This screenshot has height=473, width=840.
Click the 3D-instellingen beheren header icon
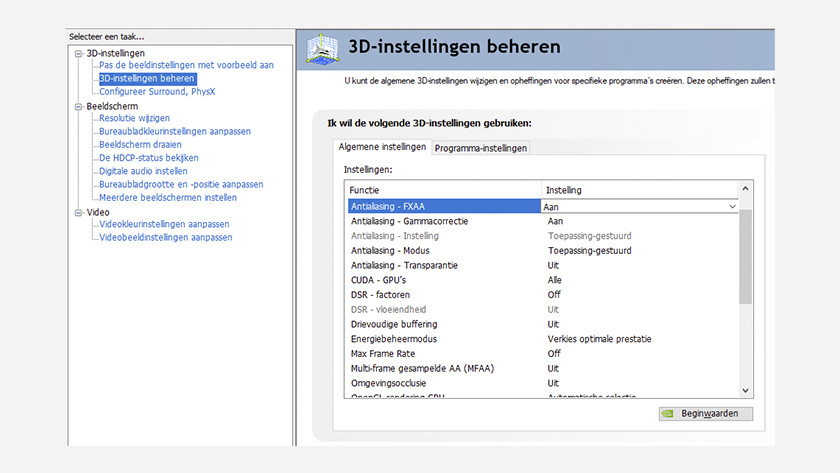point(320,48)
